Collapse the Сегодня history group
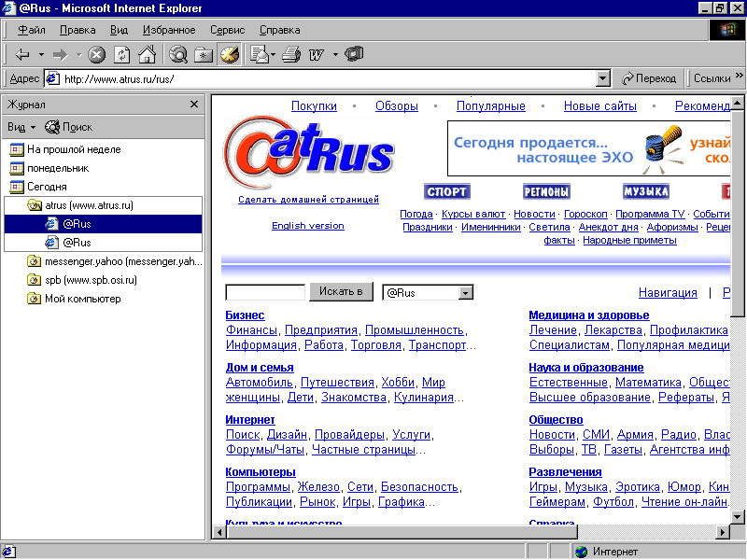This screenshot has width=747, height=560. coord(47,187)
